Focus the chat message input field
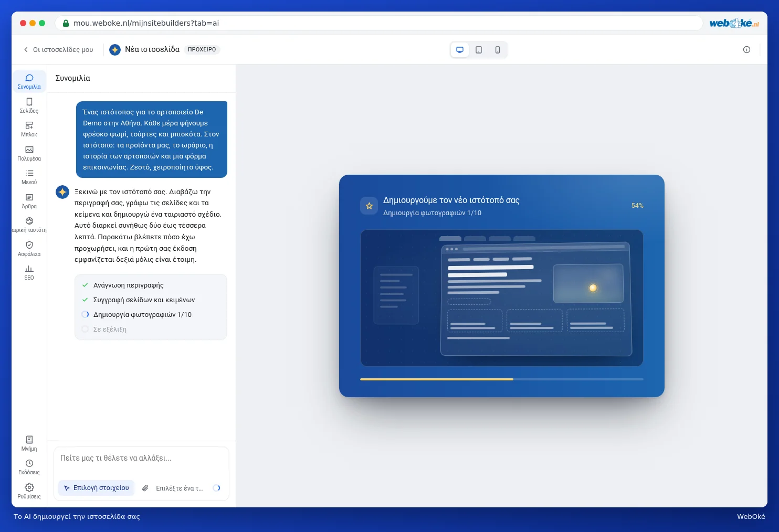The image size is (779, 532). click(x=141, y=459)
